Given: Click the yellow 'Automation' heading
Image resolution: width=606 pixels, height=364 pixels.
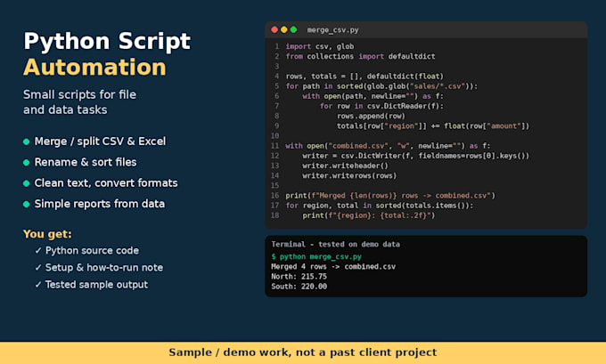Looking at the screenshot, I should [x=94, y=67].
